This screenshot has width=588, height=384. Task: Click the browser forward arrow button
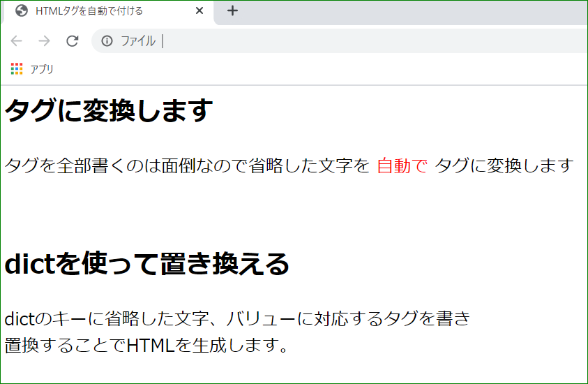(44, 41)
